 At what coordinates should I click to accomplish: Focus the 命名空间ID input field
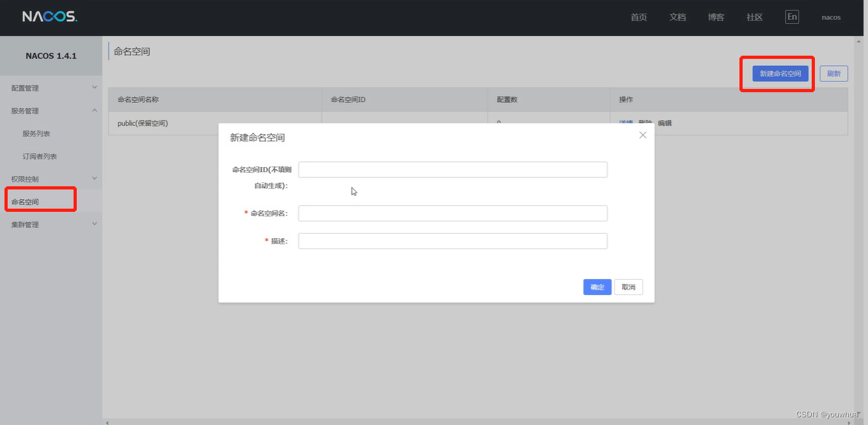453,170
